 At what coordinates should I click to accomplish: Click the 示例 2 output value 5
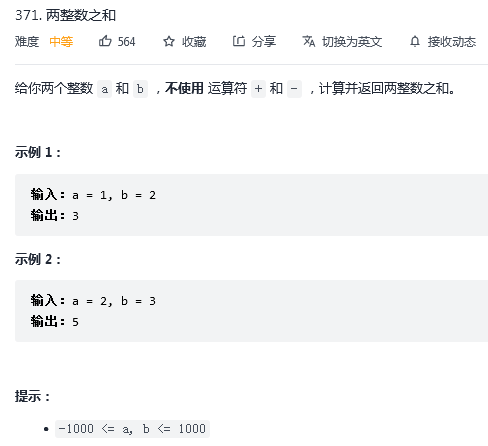tap(76, 322)
